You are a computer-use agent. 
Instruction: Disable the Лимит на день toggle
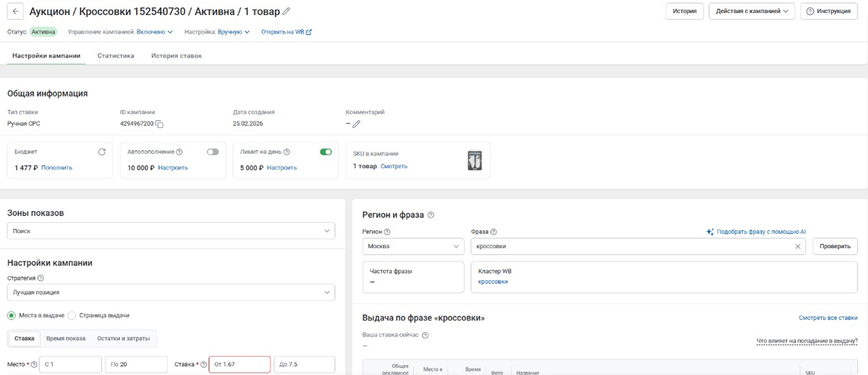point(325,152)
